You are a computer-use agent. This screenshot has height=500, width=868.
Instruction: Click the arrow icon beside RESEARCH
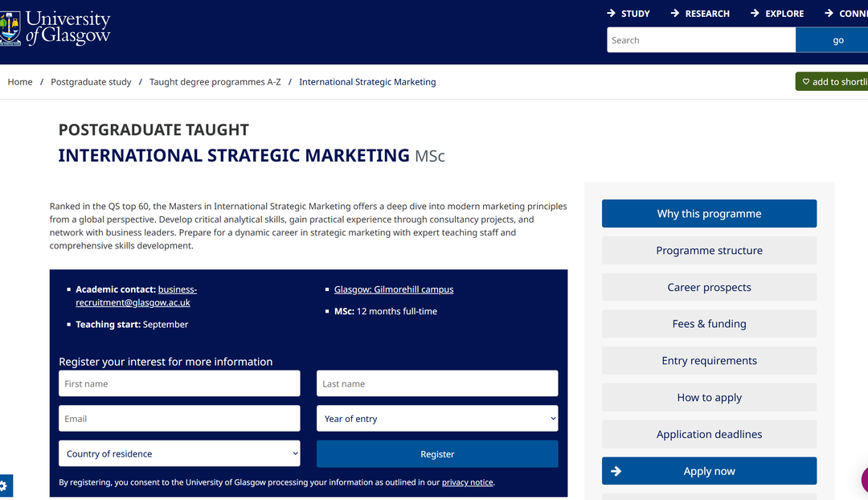coord(675,14)
